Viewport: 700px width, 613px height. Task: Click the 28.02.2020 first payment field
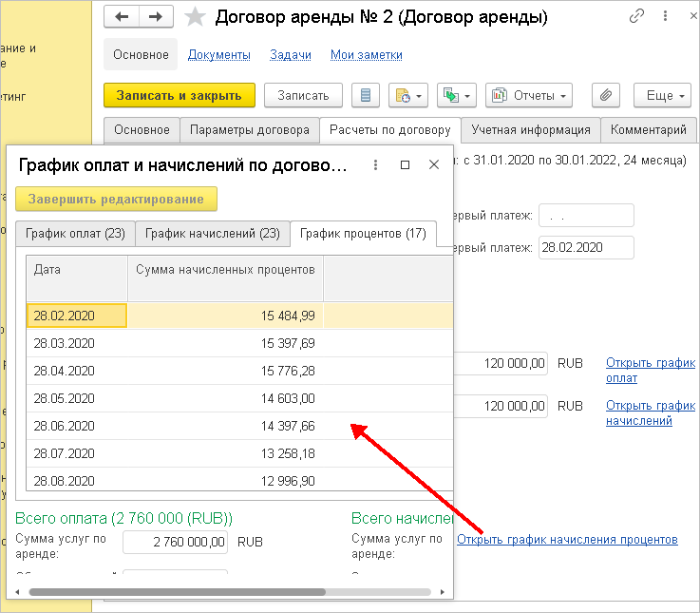coord(586,247)
